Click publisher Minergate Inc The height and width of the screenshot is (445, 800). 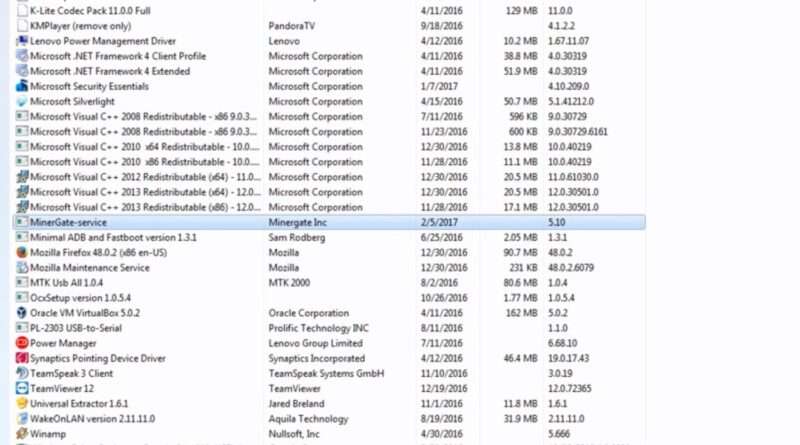tap(297, 222)
